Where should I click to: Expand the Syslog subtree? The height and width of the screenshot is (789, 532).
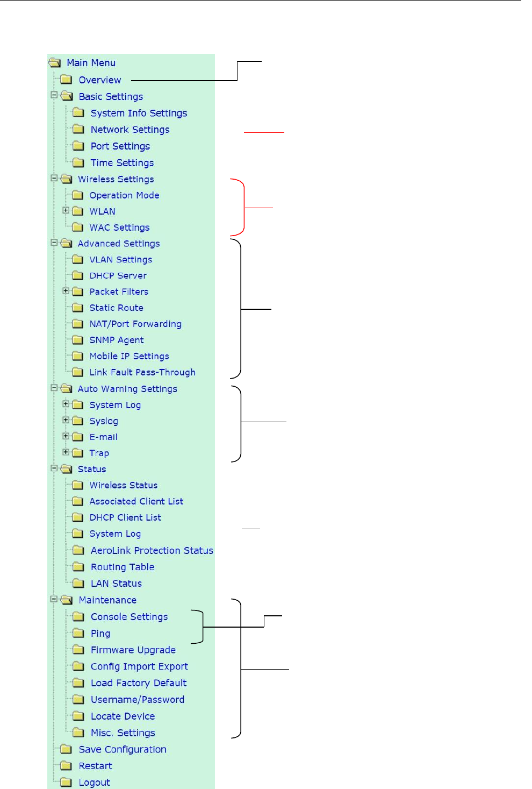[x=66, y=420]
